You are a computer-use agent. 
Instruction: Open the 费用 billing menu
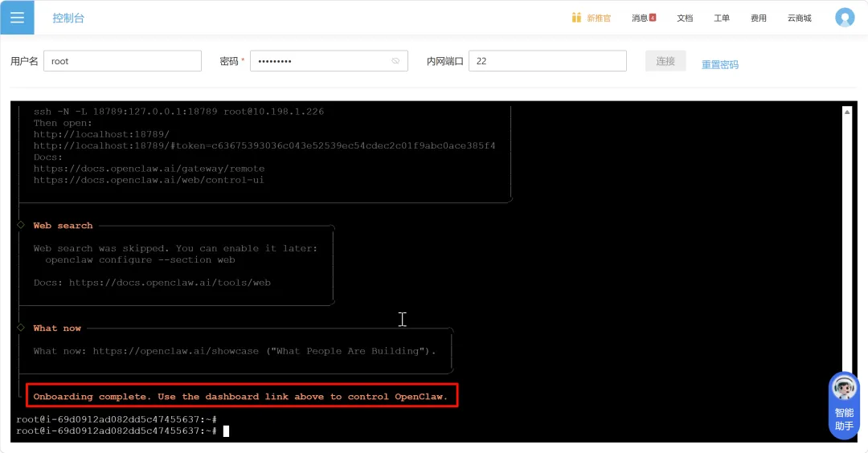759,18
